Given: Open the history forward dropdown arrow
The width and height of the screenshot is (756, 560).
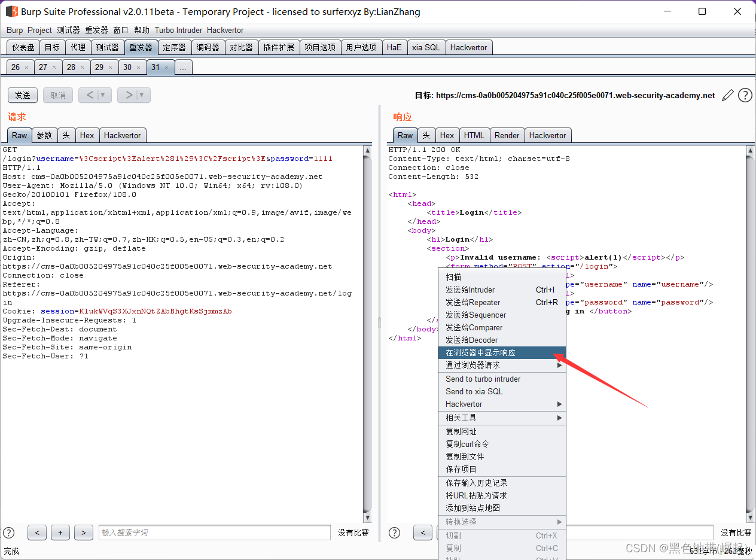Looking at the screenshot, I should coord(142,95).
